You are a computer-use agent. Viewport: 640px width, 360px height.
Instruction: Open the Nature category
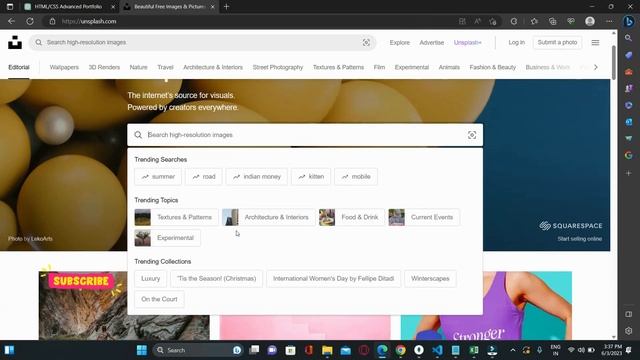138,67
